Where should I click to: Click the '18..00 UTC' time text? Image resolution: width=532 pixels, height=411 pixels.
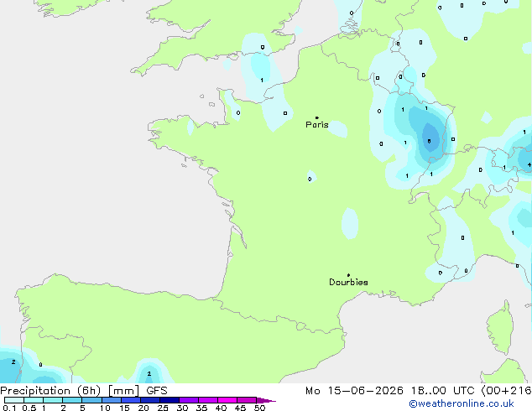click(442, 391)
